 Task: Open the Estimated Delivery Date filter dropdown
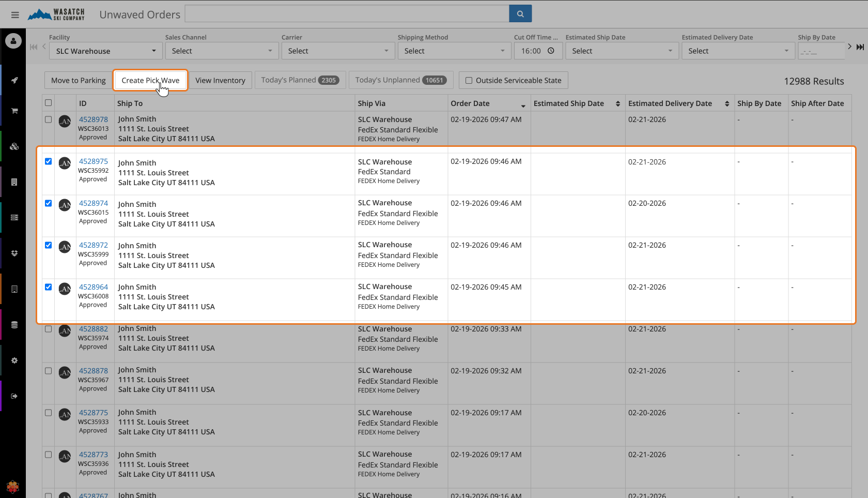click(x=739, y=51)
